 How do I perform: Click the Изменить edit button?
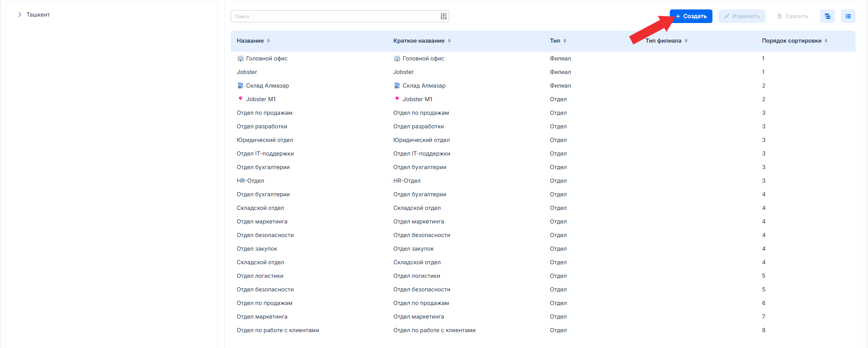coord(742,16)
